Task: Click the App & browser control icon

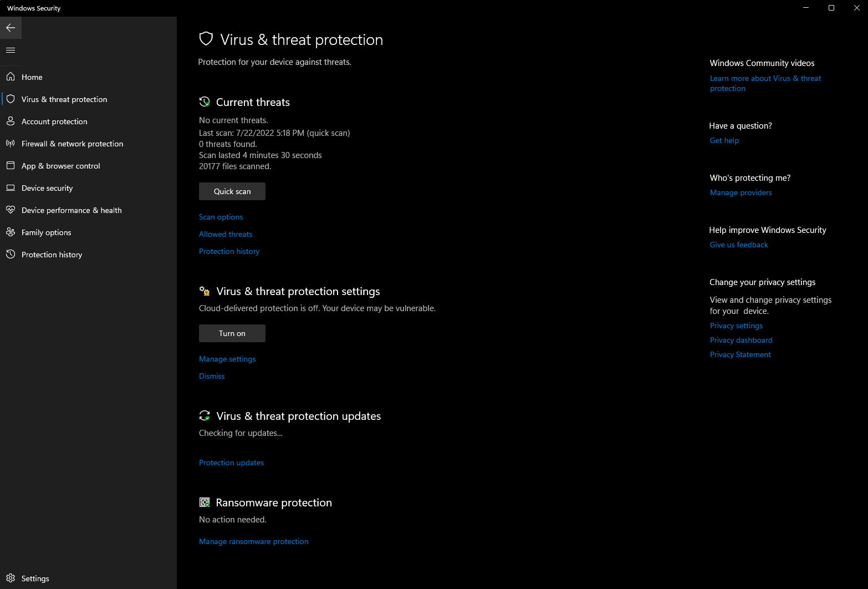Action: pyautogui.click(x=11, y=165)
